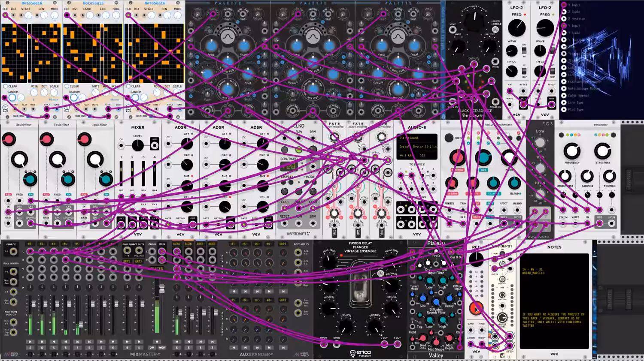Click the START knob on the leftmost NoteSeq16
644x361 pixels.
coord(28,15)
